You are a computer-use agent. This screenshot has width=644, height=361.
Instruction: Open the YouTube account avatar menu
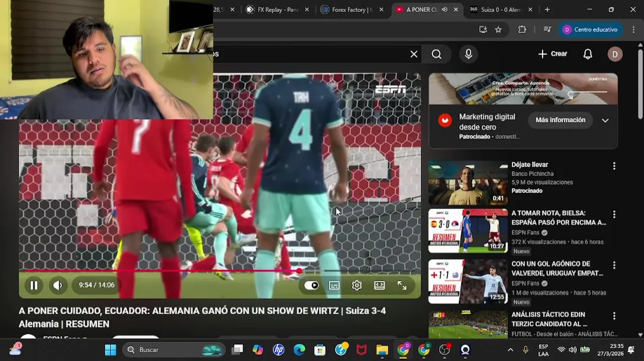coord(615,54)
